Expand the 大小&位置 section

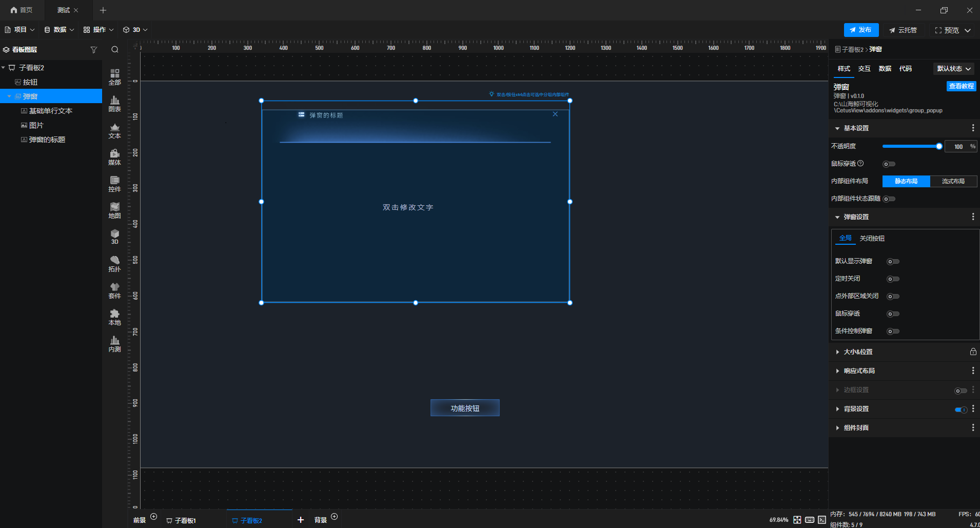(858, 352)
